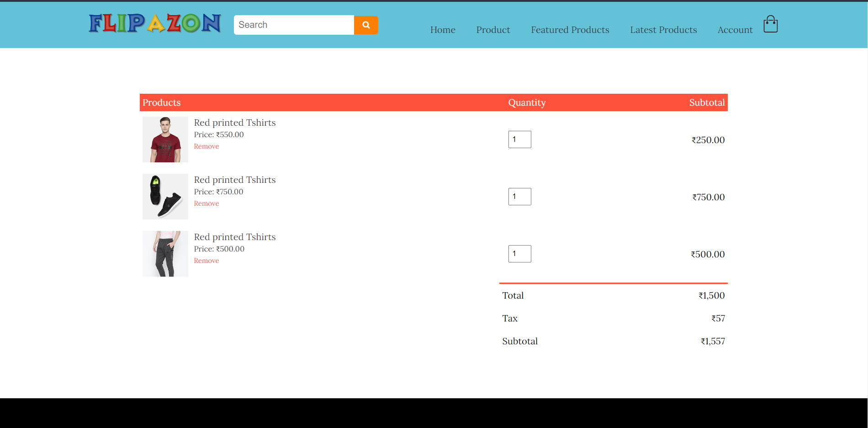868x428 pixels.
Task: Click the Quantity column header
Action: 527,102
